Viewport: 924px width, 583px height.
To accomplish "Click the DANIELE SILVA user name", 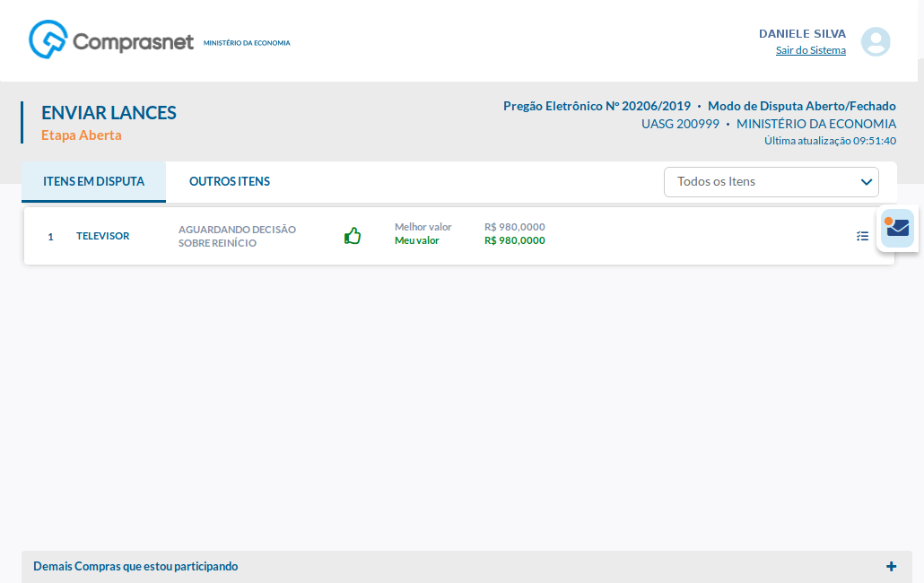I will (802, 33).
